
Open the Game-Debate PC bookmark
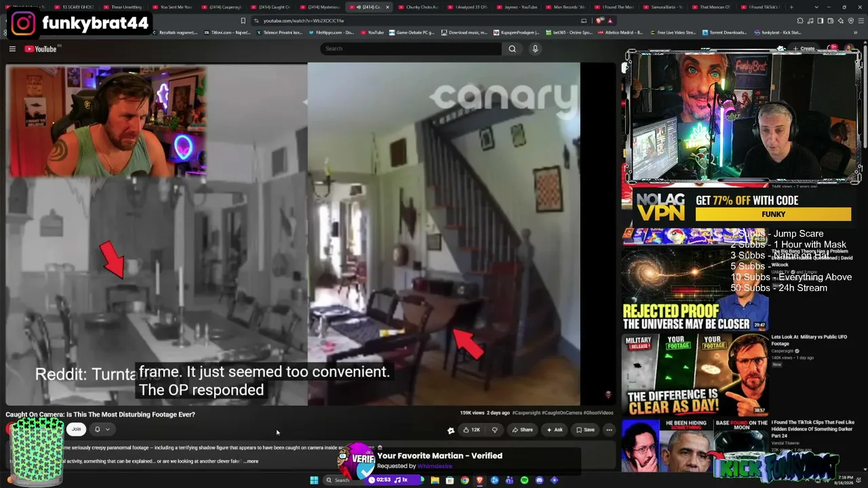click(x=412, y=33)
